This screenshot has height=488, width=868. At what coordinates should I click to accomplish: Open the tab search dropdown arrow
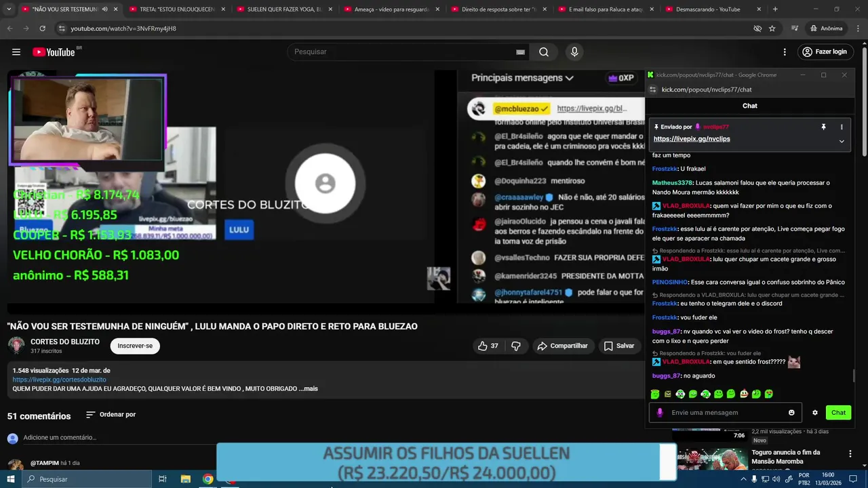pyautogui.click(x=9, y=9)
